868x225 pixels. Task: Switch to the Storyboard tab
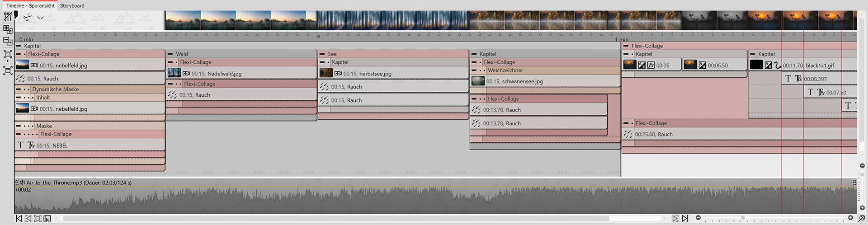(72, 5)
